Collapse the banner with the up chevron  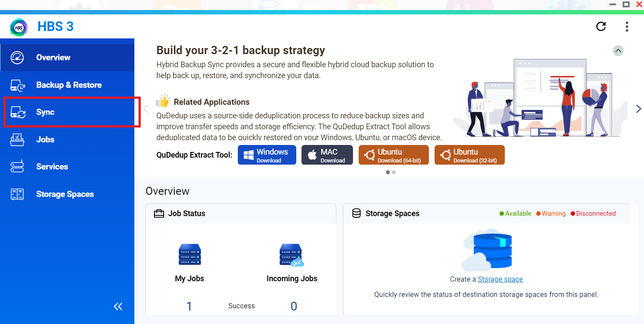tap(618, 51)
